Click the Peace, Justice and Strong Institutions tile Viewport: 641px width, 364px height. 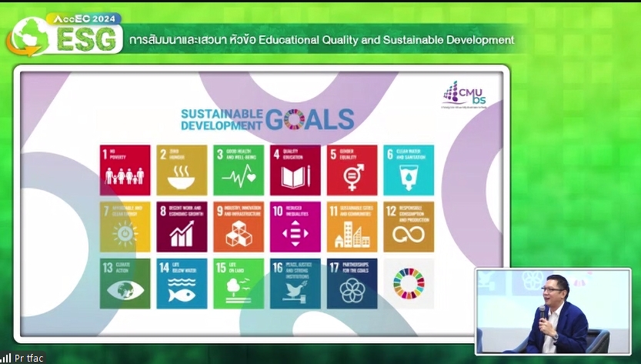(295, 283)
